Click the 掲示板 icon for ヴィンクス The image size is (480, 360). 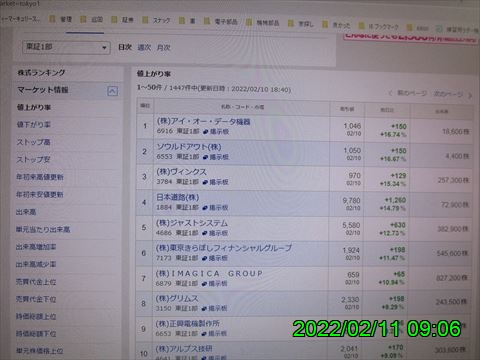(x=205, y=182)
